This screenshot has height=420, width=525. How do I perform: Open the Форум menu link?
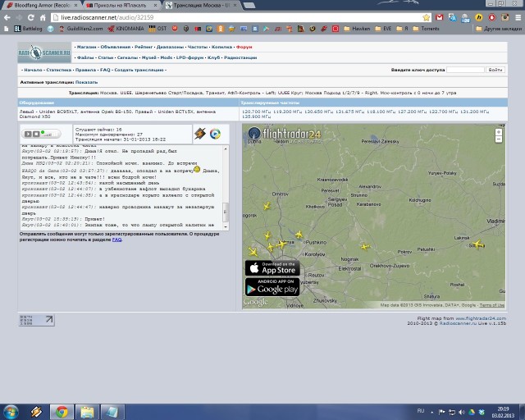[x=244, y=47]
